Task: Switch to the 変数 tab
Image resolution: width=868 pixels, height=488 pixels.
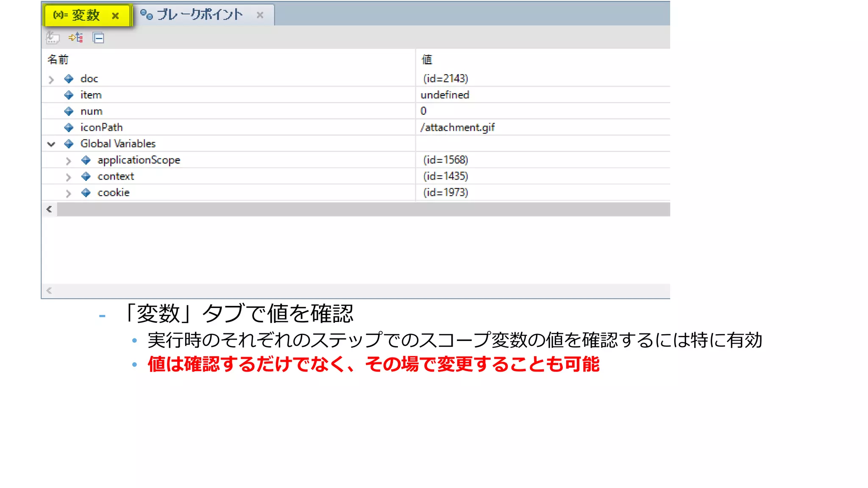Action: coord(86,16)
